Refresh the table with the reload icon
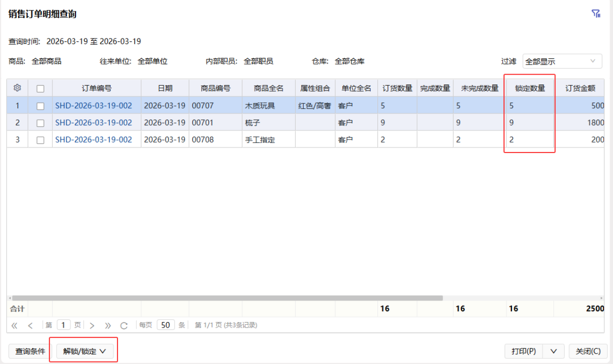Screen dimensions: 613x364 pos(124,324)
